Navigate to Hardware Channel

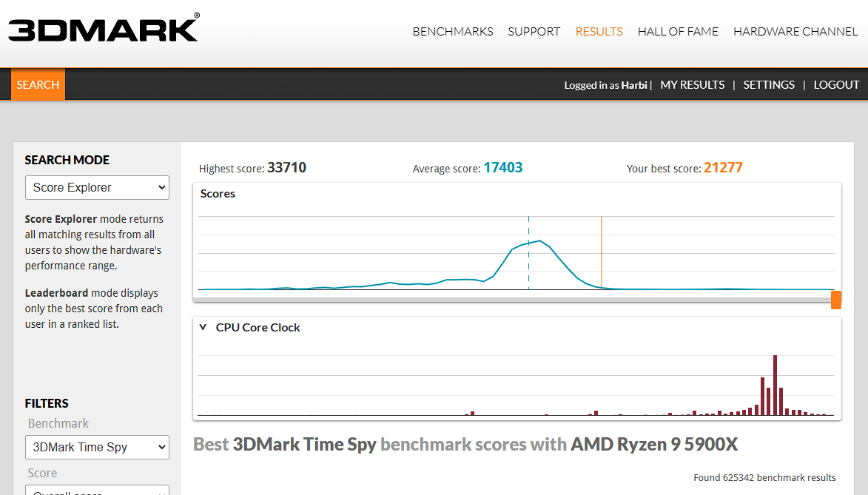click(x=795, y=32)
